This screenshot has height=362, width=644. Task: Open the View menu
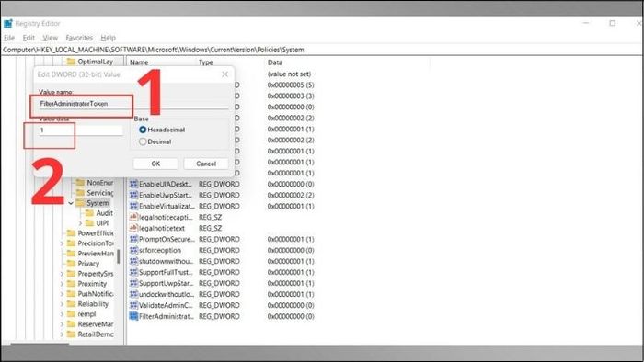coord(50,38)
